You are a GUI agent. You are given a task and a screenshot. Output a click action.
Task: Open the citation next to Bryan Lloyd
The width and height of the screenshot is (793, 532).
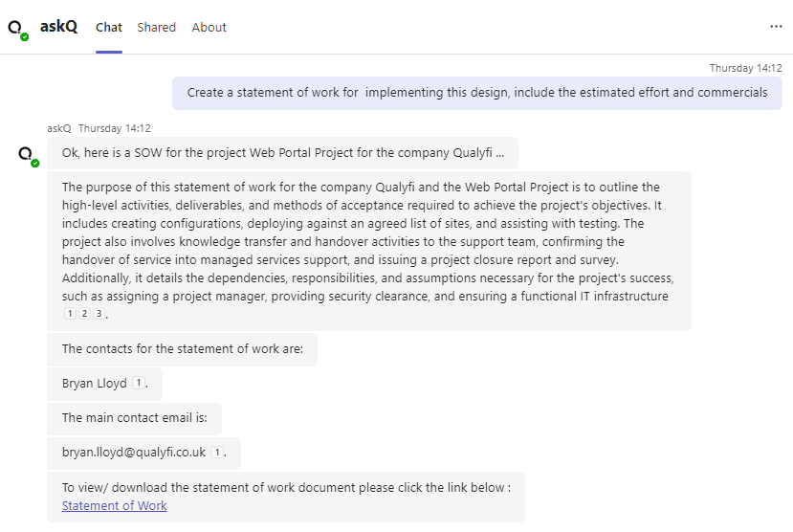(138, 384)
